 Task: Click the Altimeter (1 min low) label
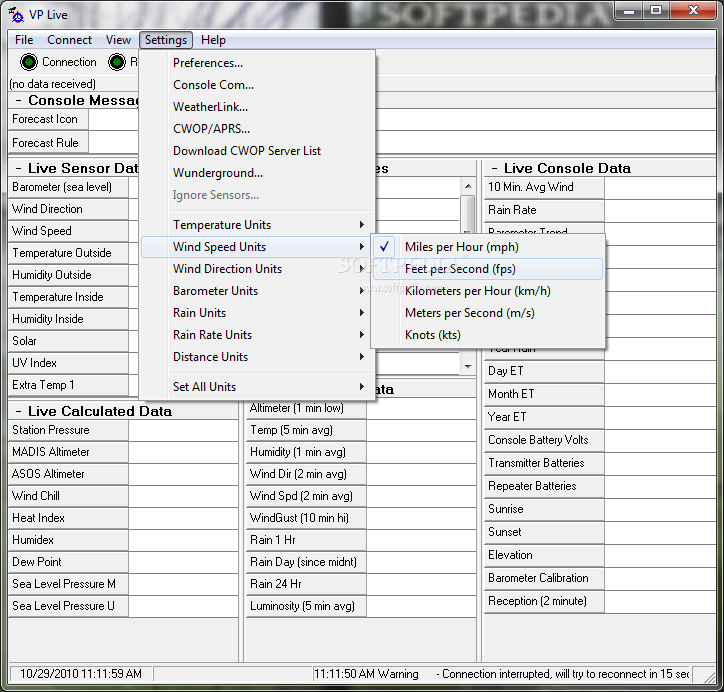tap(306, 408)
